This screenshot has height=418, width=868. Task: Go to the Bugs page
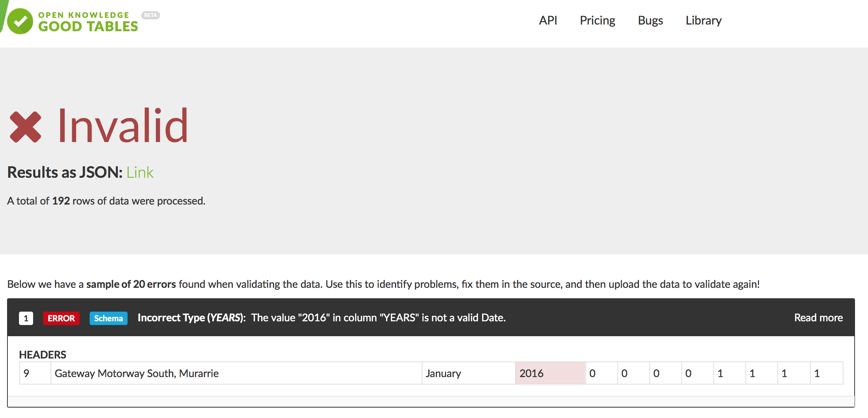[650, 20]
